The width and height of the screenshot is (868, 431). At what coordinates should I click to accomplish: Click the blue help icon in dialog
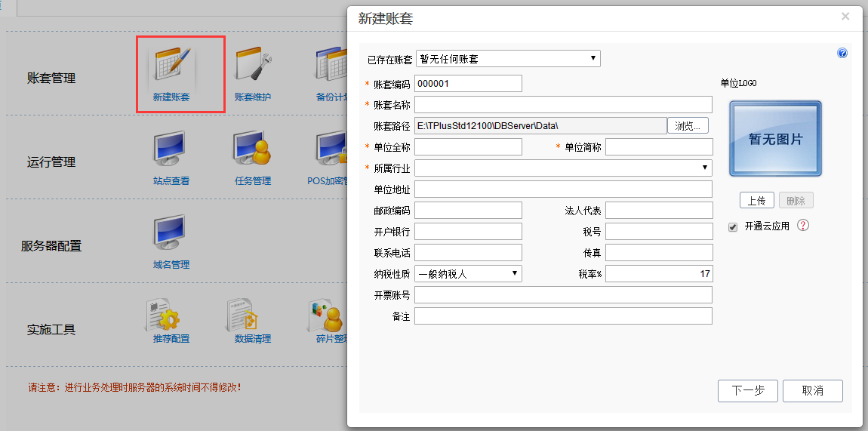(x=842, y=54)
